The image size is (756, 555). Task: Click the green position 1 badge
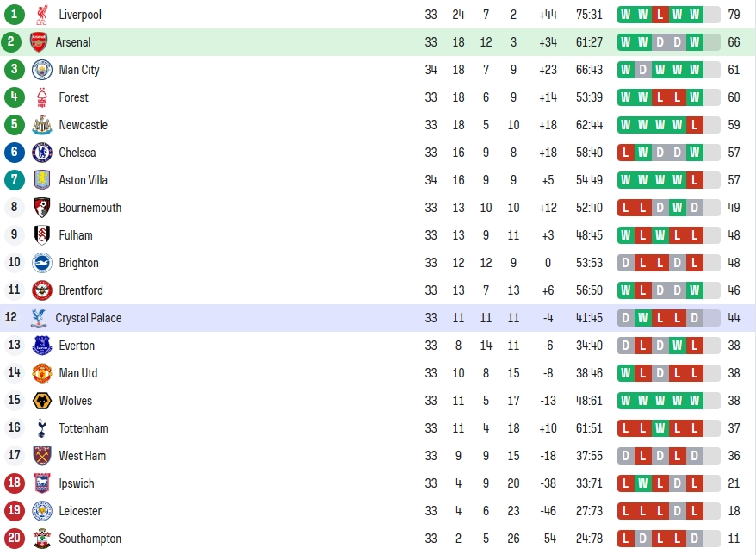(x=15, y=15)
